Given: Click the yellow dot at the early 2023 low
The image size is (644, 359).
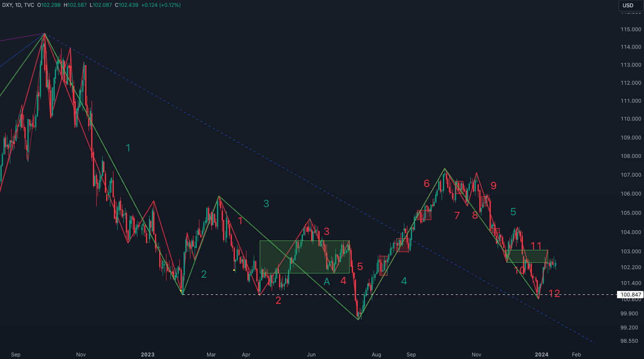Looking at the screenshot, I should coord(181,291).
